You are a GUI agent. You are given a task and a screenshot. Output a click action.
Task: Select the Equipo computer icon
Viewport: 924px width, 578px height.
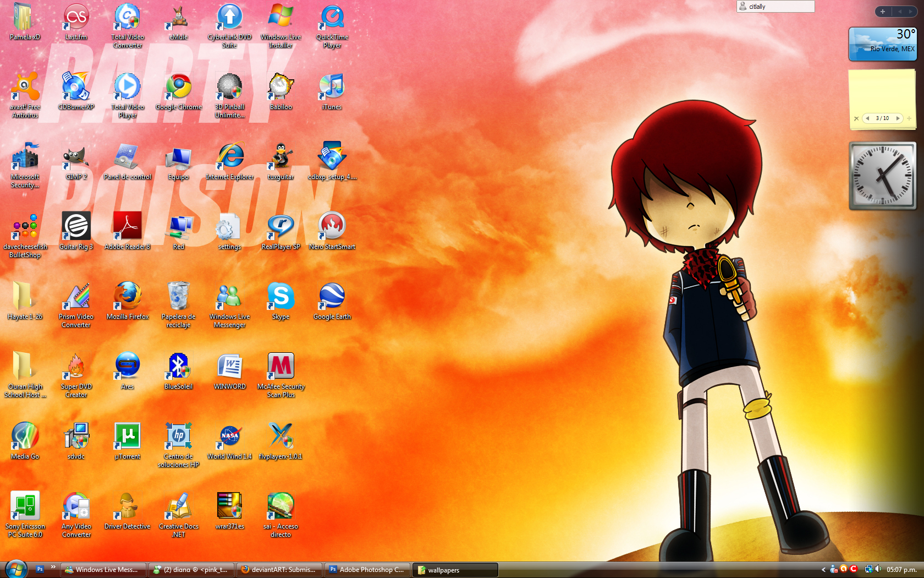178,161
